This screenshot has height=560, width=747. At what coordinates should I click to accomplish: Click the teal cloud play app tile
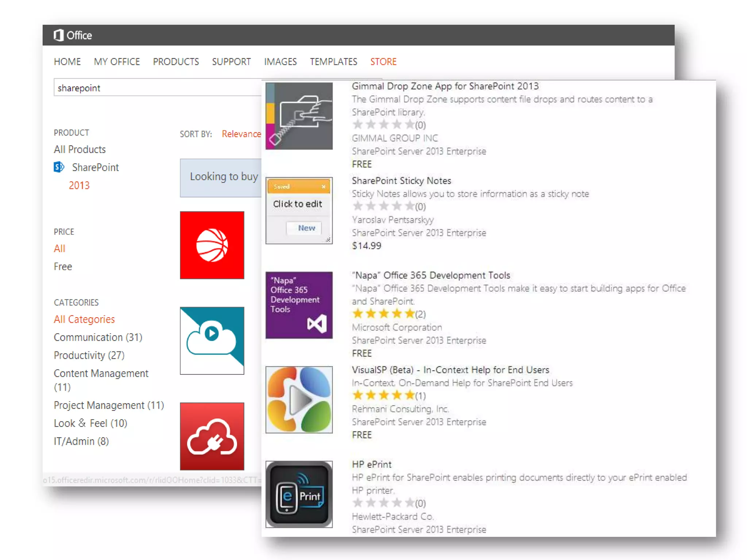[212, 341]
